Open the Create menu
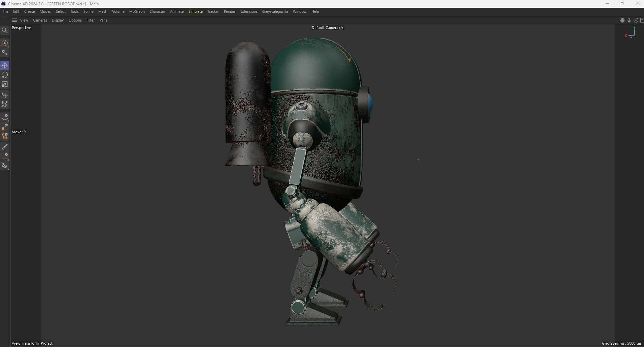644x347 pixels. tap(30, 11)
